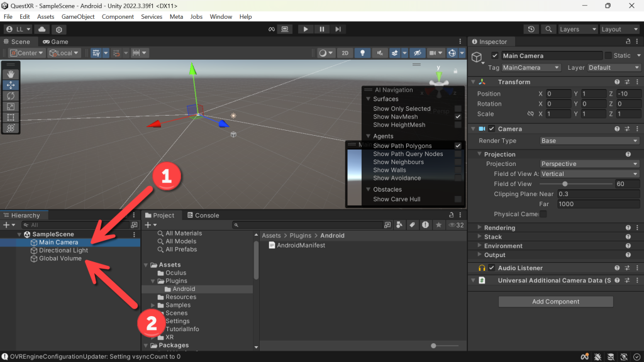The image size is (644, 362).
Task: Expand the Environment section
Action: pos(479,246)
